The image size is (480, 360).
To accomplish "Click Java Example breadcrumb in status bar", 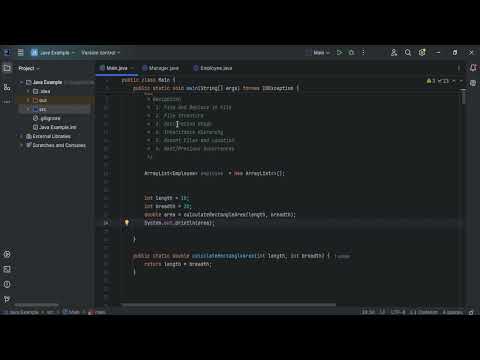I will pos(23,312).
